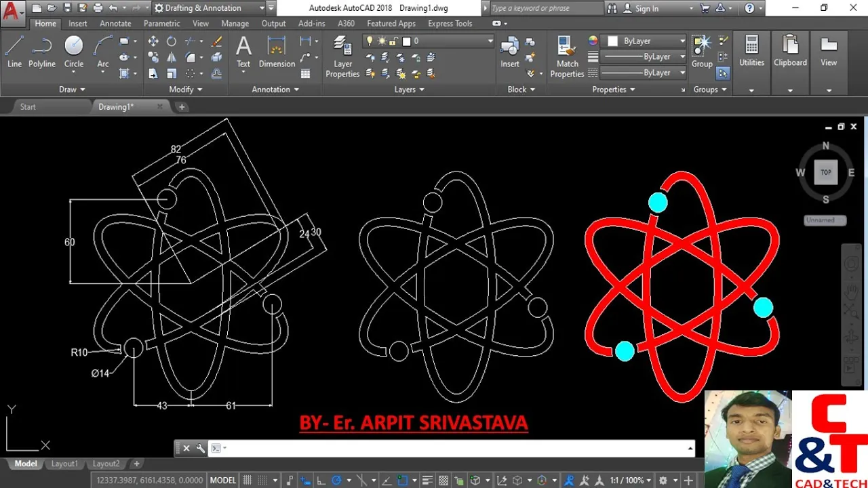Activate the Rotate tool in Modify

(x=172, y=41)
